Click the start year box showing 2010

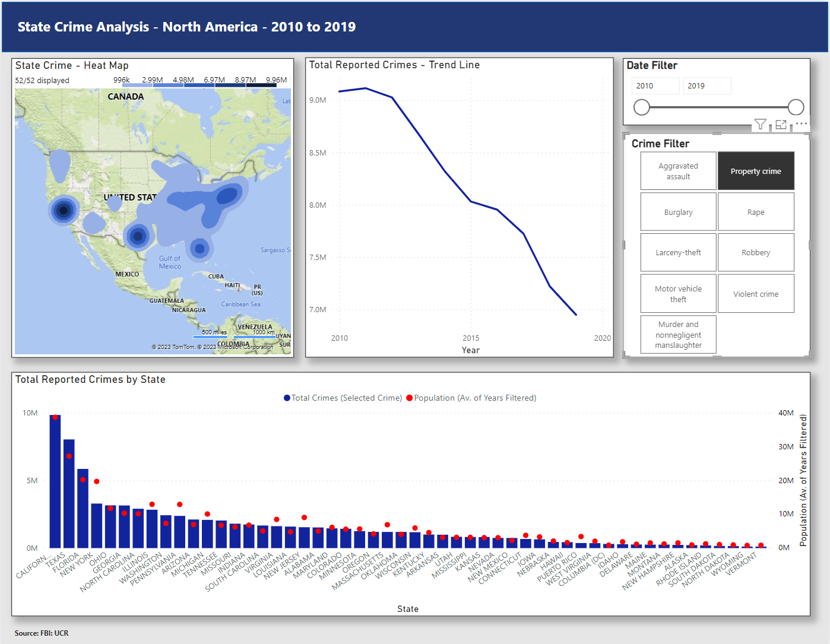pos(655,85)
